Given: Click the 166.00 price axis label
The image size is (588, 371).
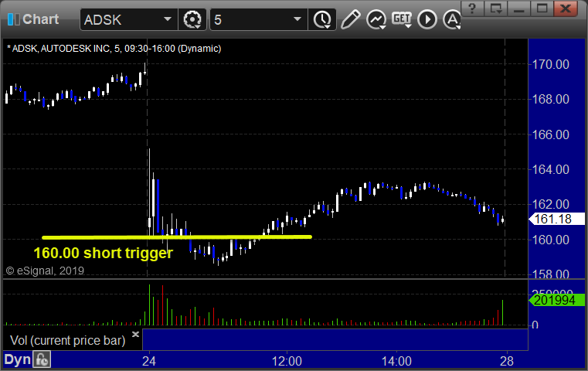Looking at the screenshot, I should tap(551, 134).
